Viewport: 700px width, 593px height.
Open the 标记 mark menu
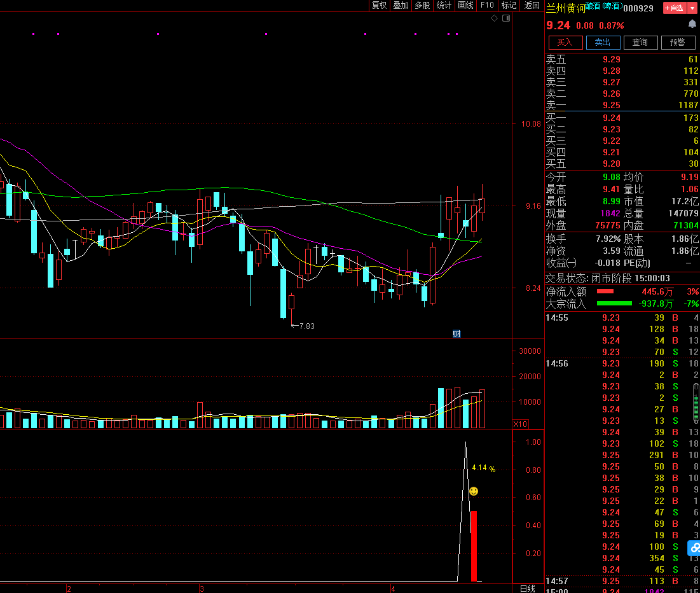[x=509, y=5]
